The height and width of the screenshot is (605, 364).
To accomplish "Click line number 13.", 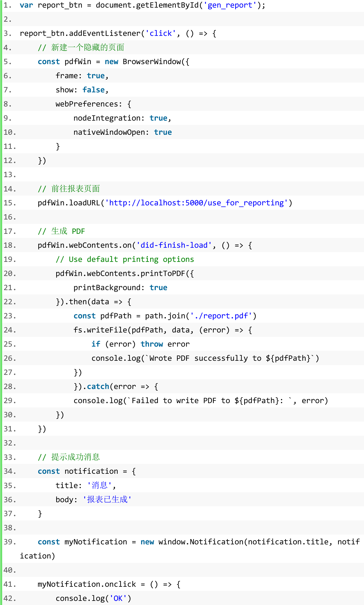I will [10, 175].
